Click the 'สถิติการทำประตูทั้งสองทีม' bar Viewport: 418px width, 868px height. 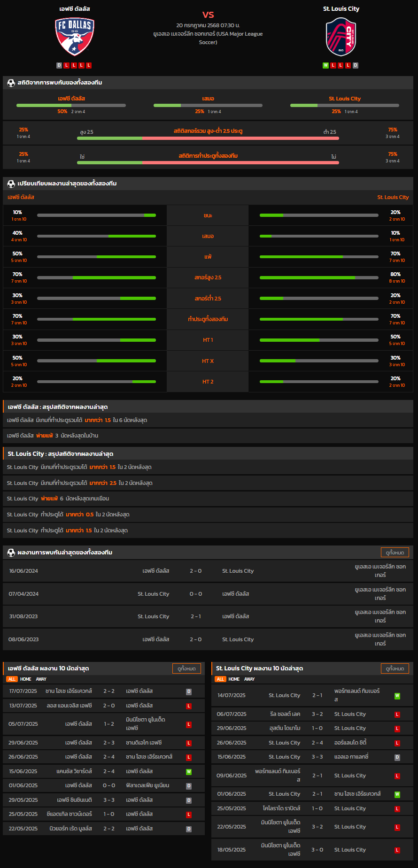point(208,162)
